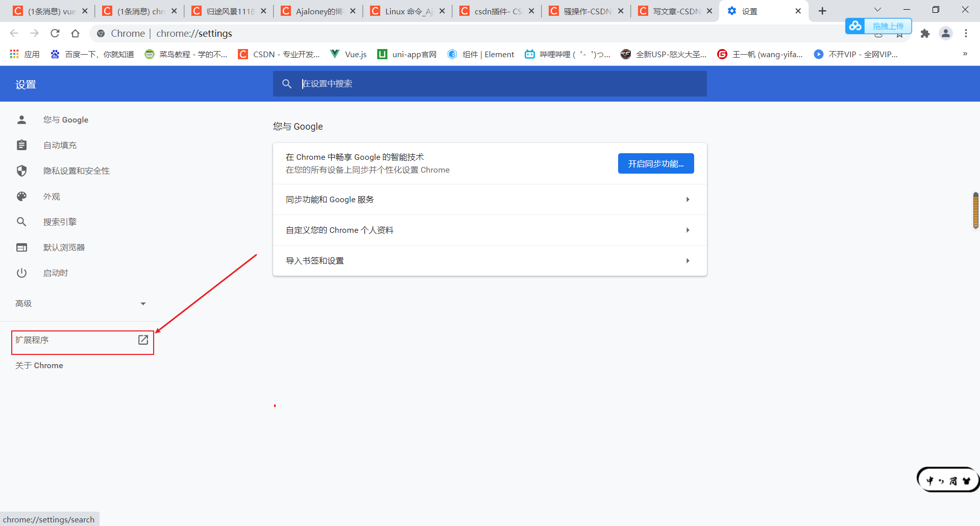Click the shield icon beside 隐私设置和安全性
Viewport: 980px width, 526px height.
(x=21, y=171)
